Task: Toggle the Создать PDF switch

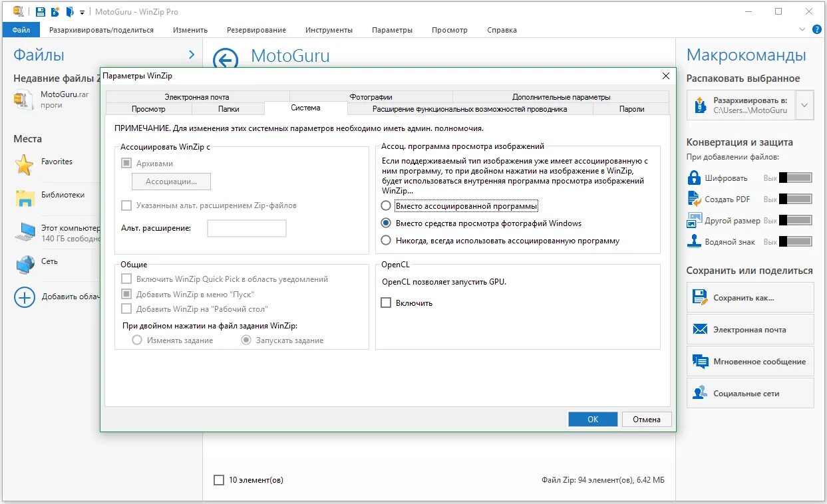Action: 796,199
